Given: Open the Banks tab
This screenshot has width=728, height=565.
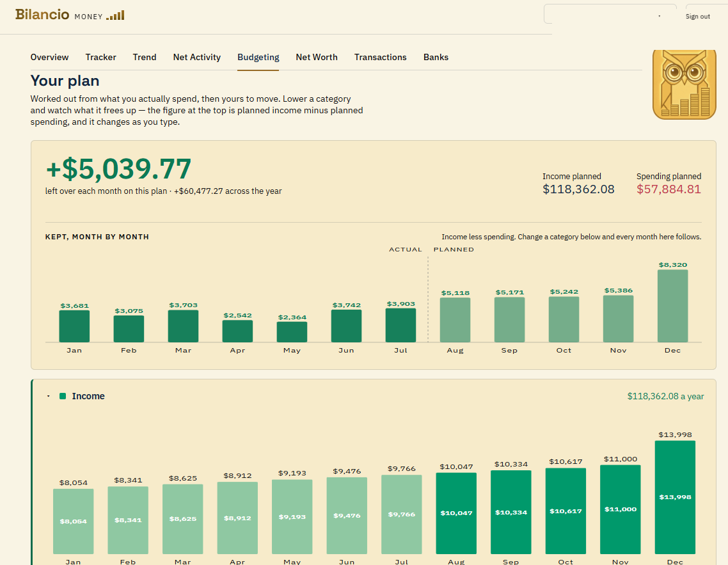Looking at the screenshot, I should (x=436, y=57).
